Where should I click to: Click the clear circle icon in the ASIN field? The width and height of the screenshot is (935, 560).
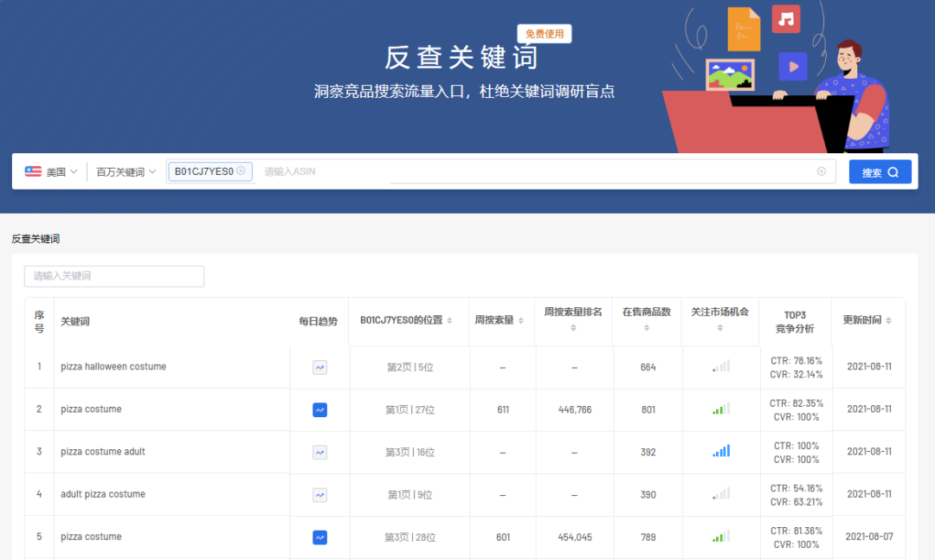(822, 171)
